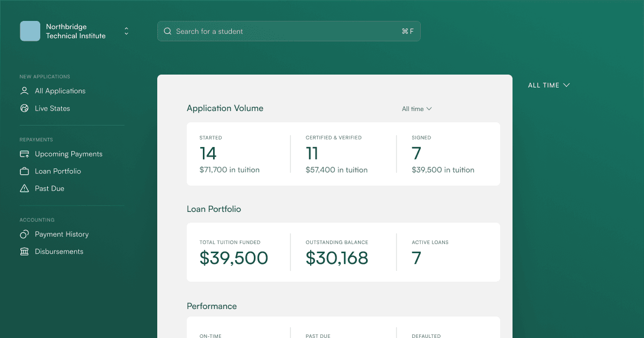Navigate to Payment History under Accounting
Image resolution: width=644 pixels, height=338 pixels.
point(62,234)
